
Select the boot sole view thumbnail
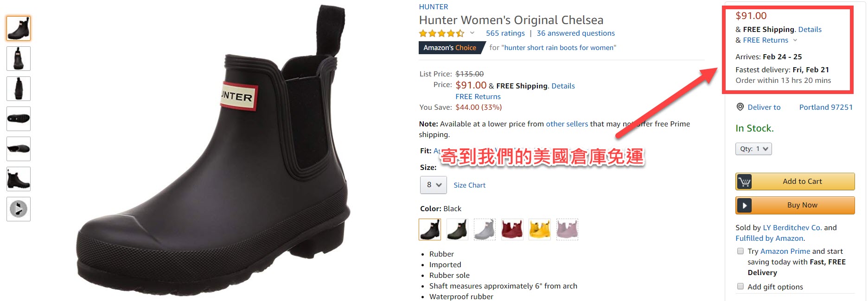(x=19, y=119)
